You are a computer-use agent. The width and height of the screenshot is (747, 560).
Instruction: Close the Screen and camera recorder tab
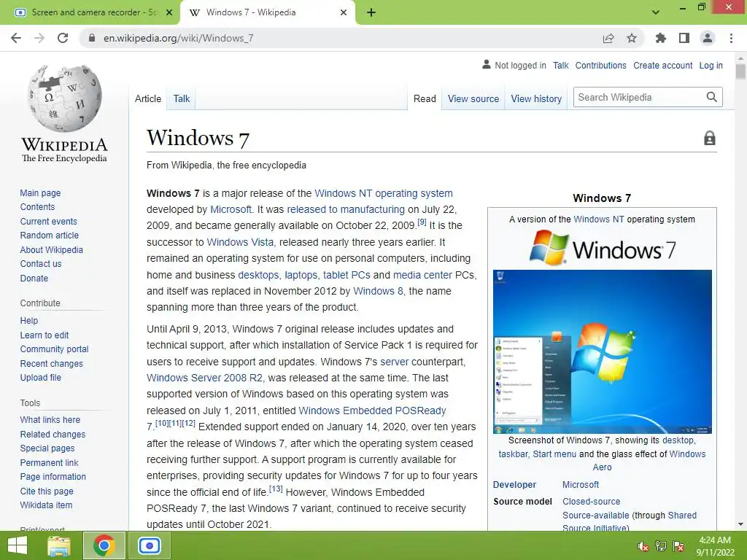pyautogui.click(x=169, y=12)
